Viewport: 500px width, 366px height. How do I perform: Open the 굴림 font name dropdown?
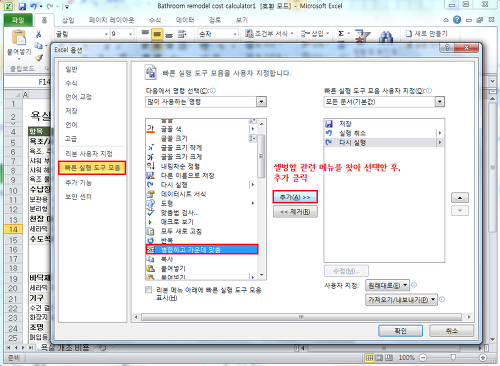(x=106, y=34)
